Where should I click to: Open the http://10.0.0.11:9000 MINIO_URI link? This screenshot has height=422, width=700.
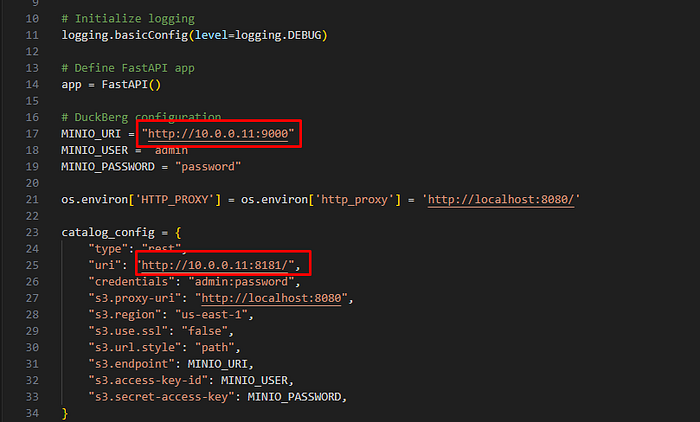tap(220, 134)
